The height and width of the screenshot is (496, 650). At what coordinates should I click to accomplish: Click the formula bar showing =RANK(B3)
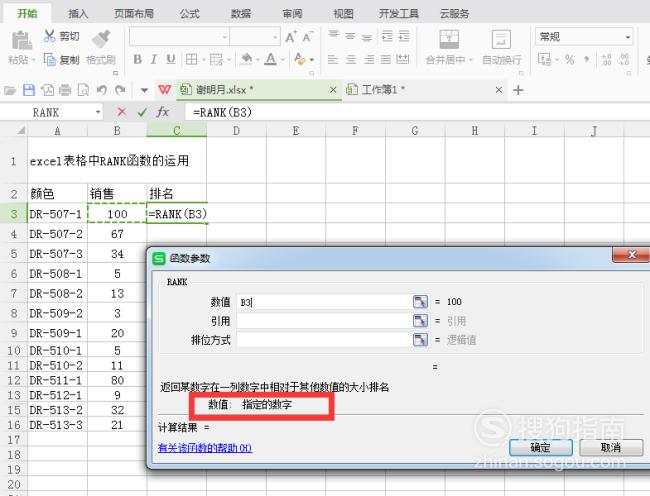click(x=417, y=112)
